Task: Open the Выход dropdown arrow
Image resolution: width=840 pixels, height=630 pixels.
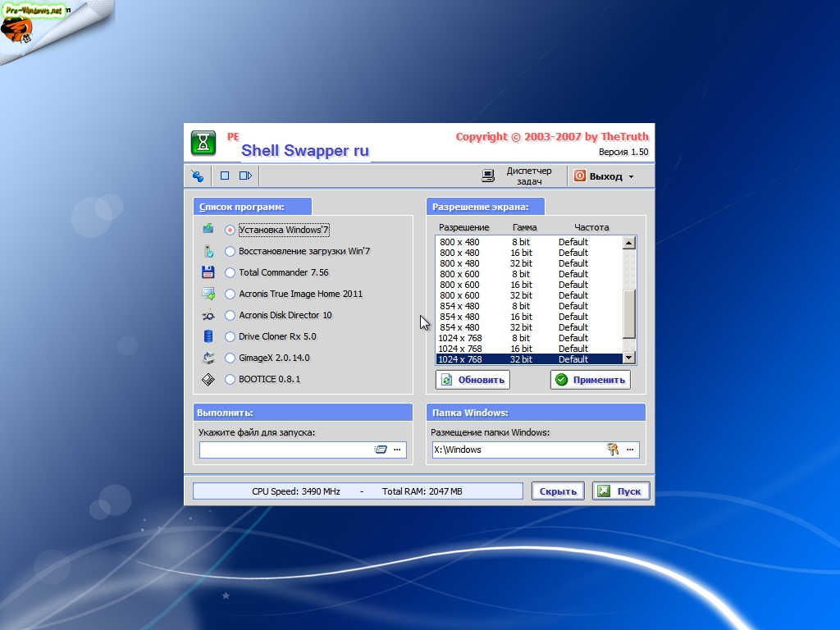Action: click(631, 176)
